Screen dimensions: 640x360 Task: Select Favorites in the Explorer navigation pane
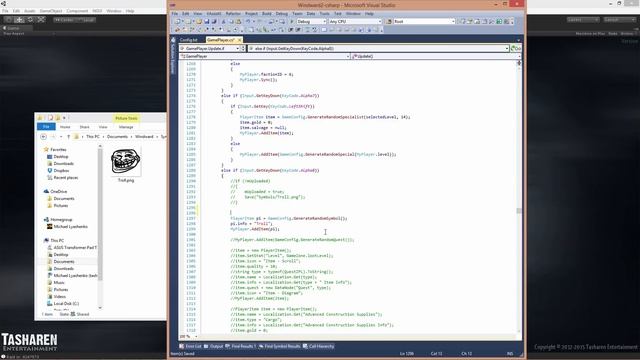click(55, 149)
